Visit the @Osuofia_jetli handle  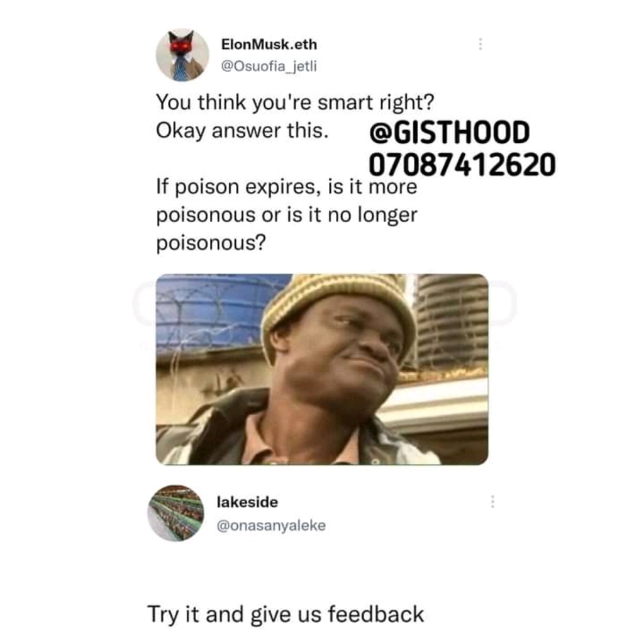[x=269, y=66]
